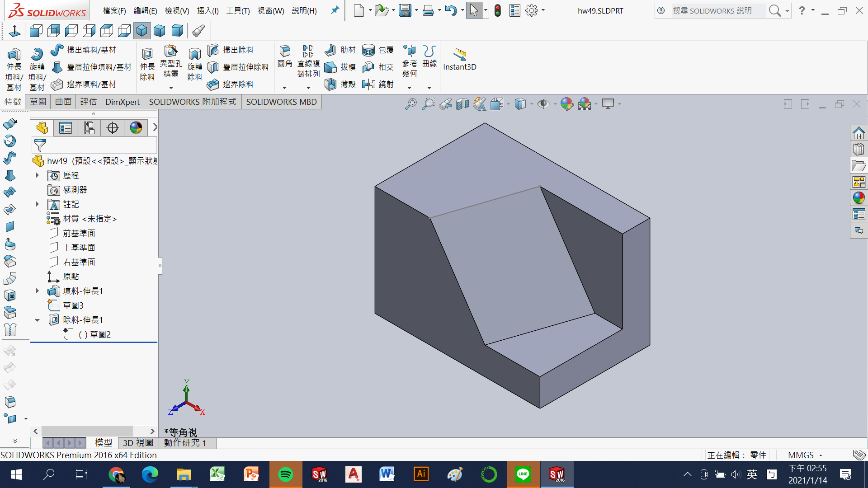Select 草圖3 in the feature tree

tap(73, 305)
